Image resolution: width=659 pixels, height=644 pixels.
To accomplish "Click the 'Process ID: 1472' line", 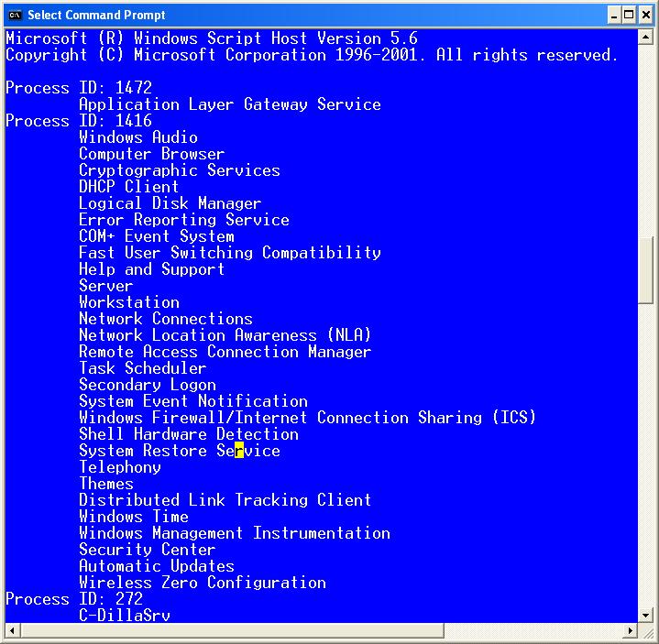I will [x=79, y=88].
